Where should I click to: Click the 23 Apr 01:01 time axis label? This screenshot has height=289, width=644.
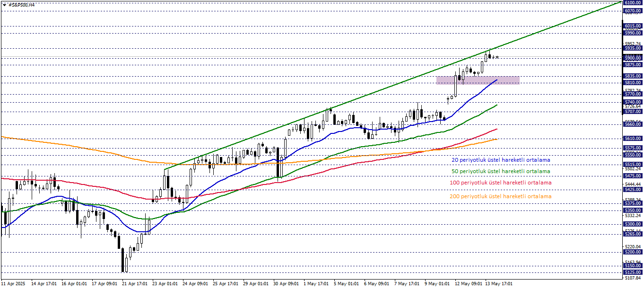pyautogui.click(x=165, y=284)
